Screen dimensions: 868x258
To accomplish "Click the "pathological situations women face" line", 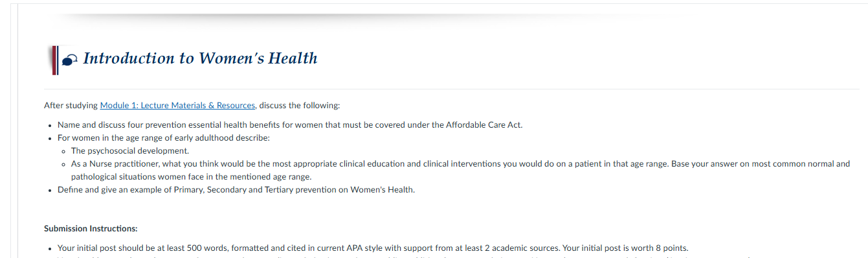I will click(x=192, y=177).
